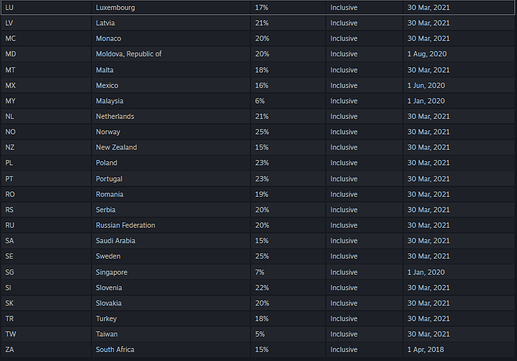Screen dimensions: 517x361
Task: Click Moldova, Republic of entry
Action: coord(129,54)
